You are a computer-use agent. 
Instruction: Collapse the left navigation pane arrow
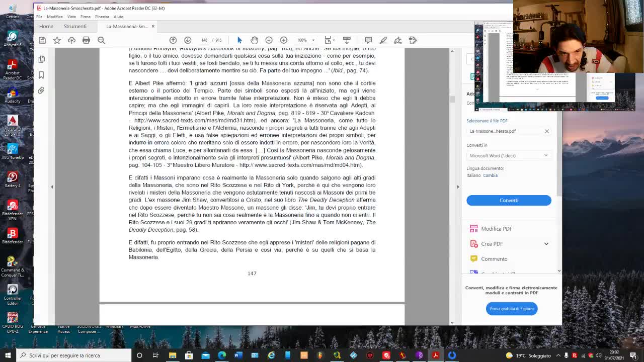coord(52,187)
